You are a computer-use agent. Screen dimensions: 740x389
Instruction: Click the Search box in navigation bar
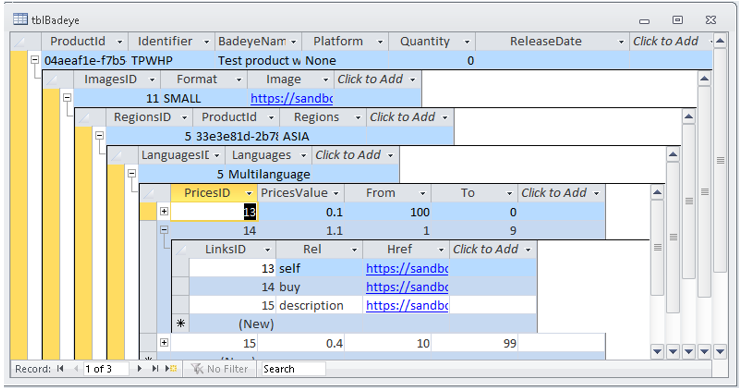point(294,369)
